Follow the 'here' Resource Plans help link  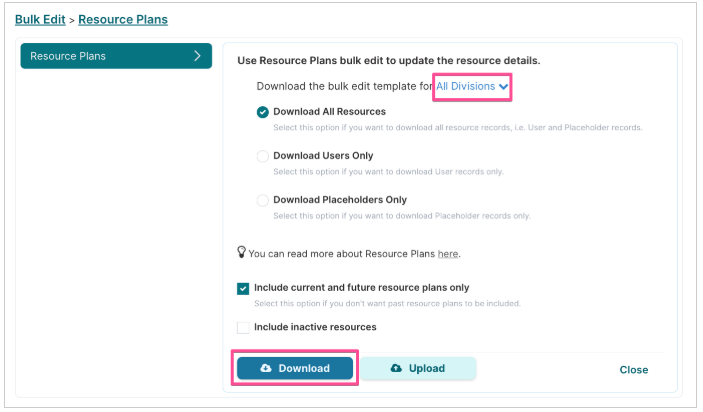(447, 254)
